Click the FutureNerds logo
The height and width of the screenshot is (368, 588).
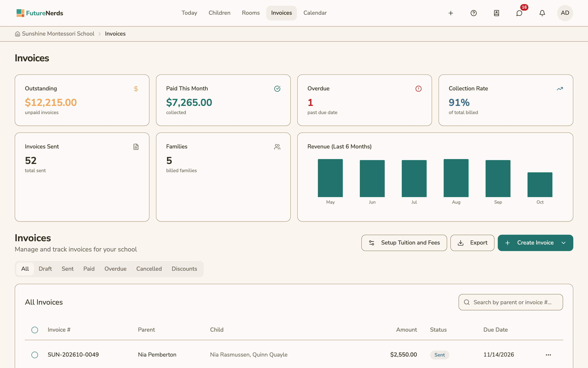[40, 13]
